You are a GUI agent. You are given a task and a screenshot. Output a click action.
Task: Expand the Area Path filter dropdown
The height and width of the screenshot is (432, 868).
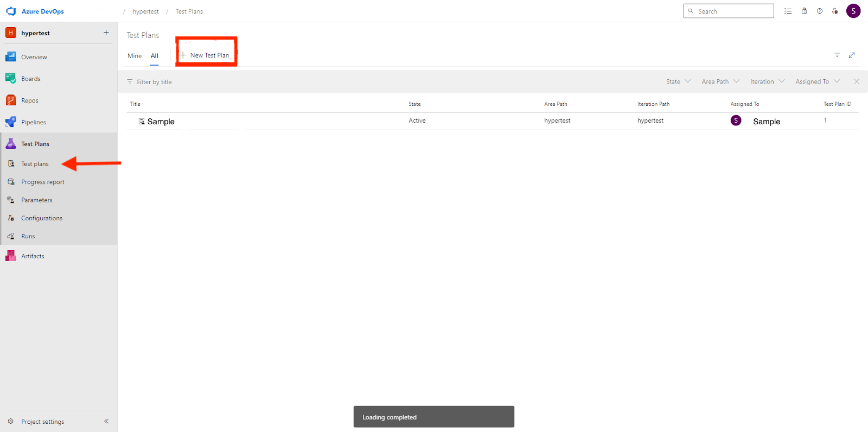(x=720, y=81)
